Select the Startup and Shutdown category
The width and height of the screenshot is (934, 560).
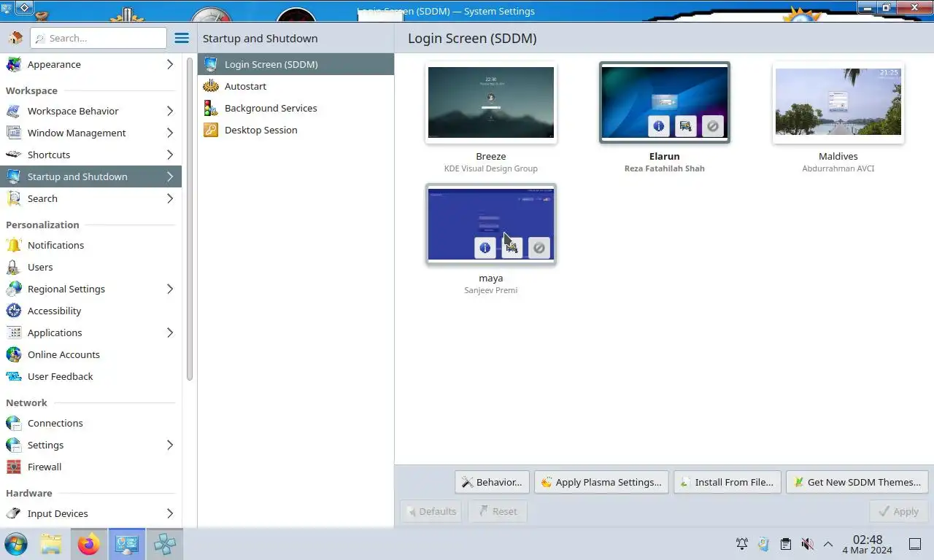point(90,176)
